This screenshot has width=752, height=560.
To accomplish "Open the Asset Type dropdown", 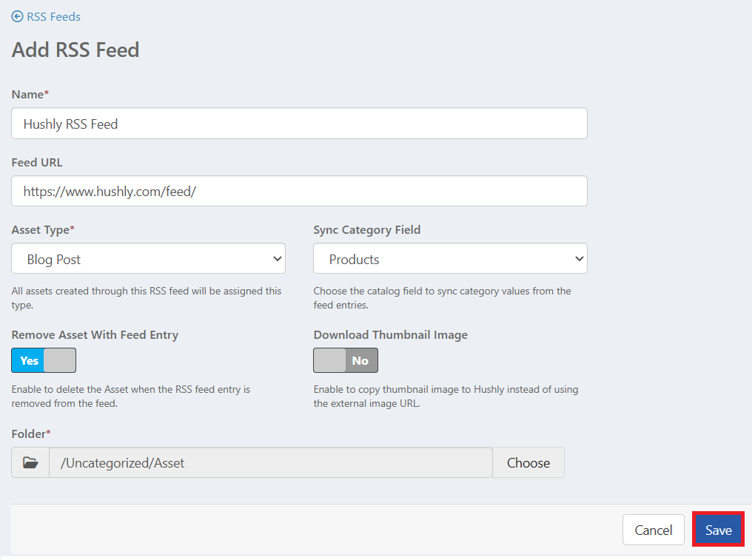I will pos(148,258).
